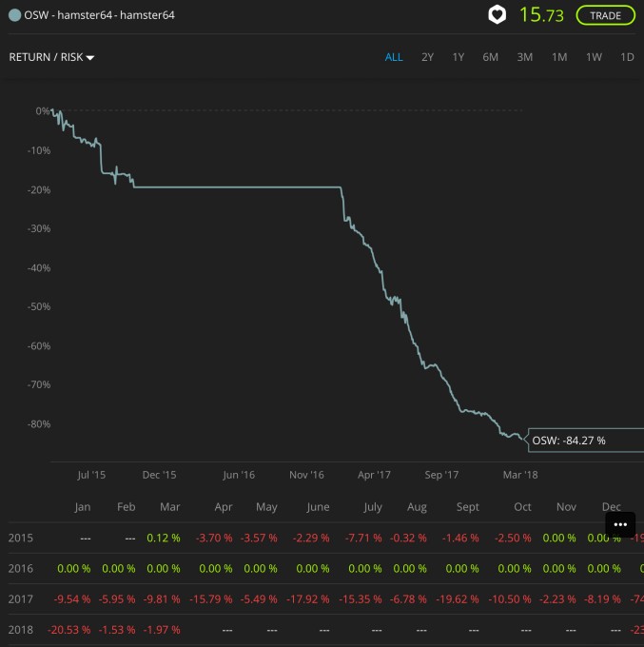This screenshot has width=644, height=647.
Task: Select the 3M time range tab
Action: pos(525,57)
